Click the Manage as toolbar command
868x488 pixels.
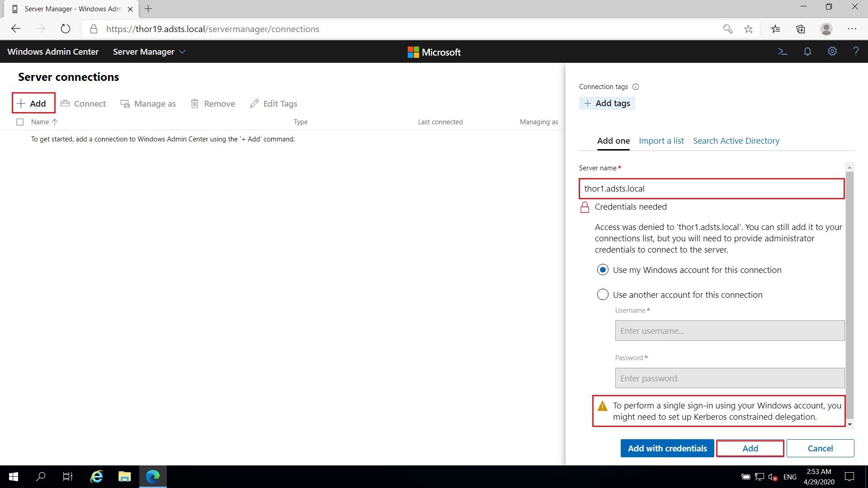pos(148,103)
